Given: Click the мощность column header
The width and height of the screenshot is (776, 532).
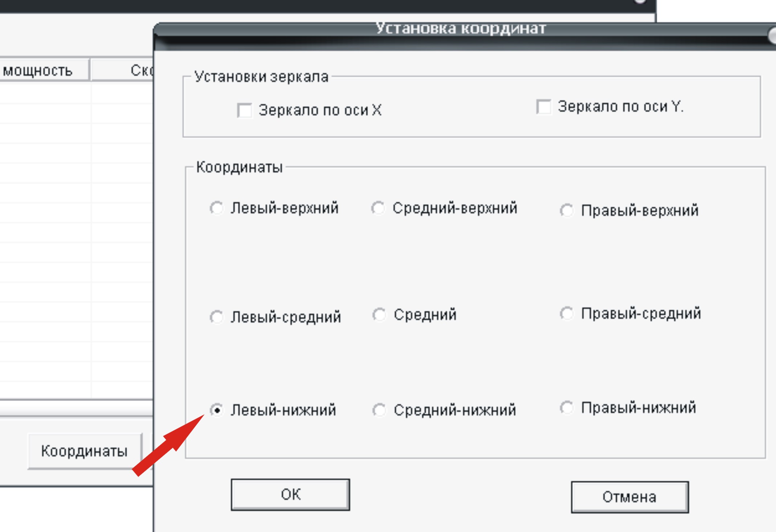Looking at the screenshot, I should point(38,70).
